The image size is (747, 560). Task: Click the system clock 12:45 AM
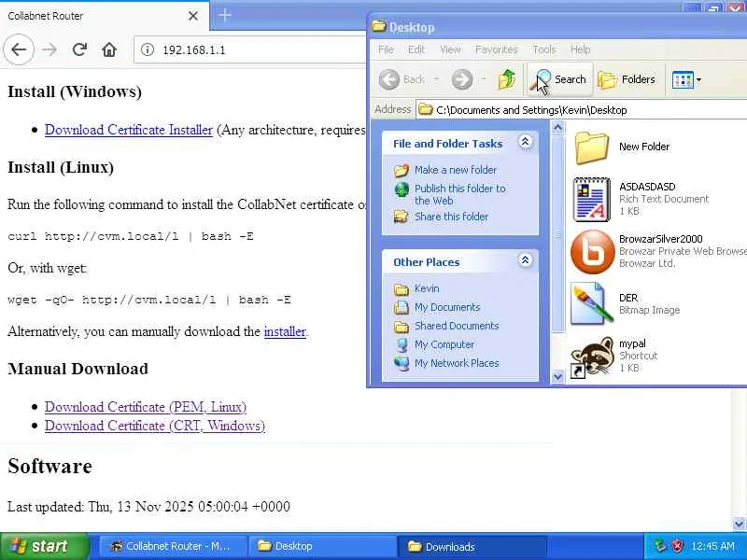(712, 546)
